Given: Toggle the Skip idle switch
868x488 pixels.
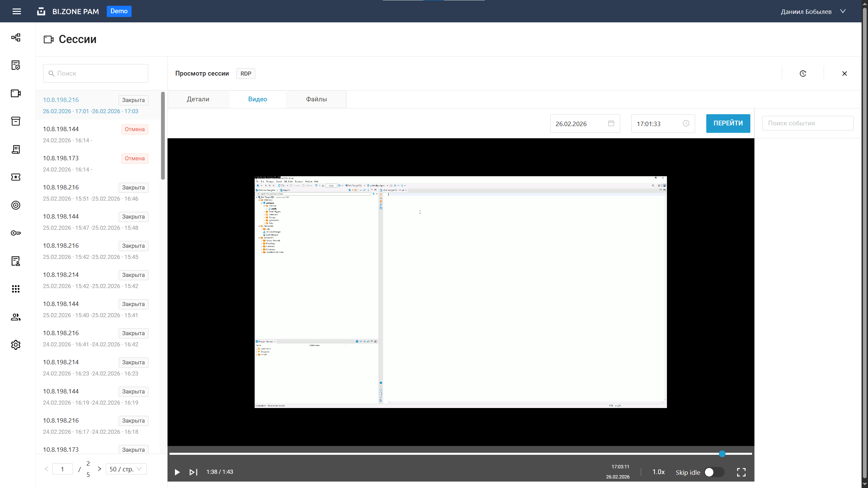Looking at the screenshot, I should coord(714,472).
